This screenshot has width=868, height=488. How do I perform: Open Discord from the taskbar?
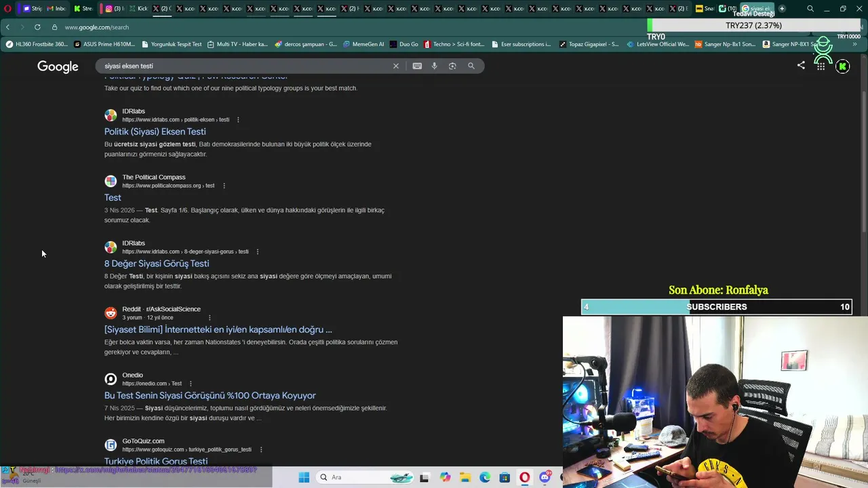pos(545,477)
